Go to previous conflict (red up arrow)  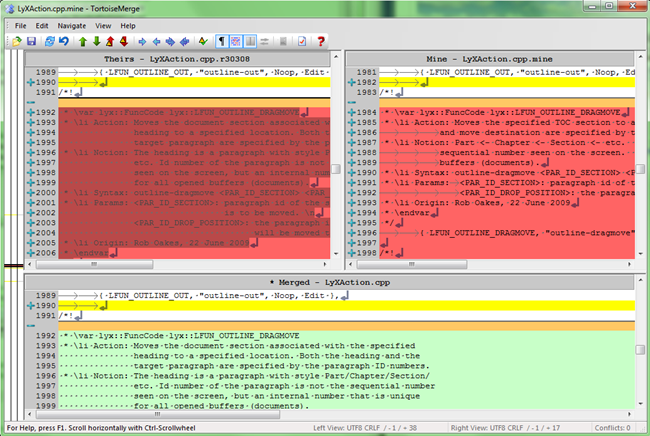click(110, 41)
